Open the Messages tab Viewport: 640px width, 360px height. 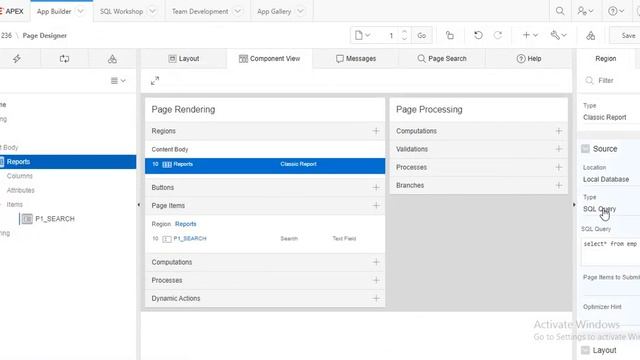[x=356, y=59]
